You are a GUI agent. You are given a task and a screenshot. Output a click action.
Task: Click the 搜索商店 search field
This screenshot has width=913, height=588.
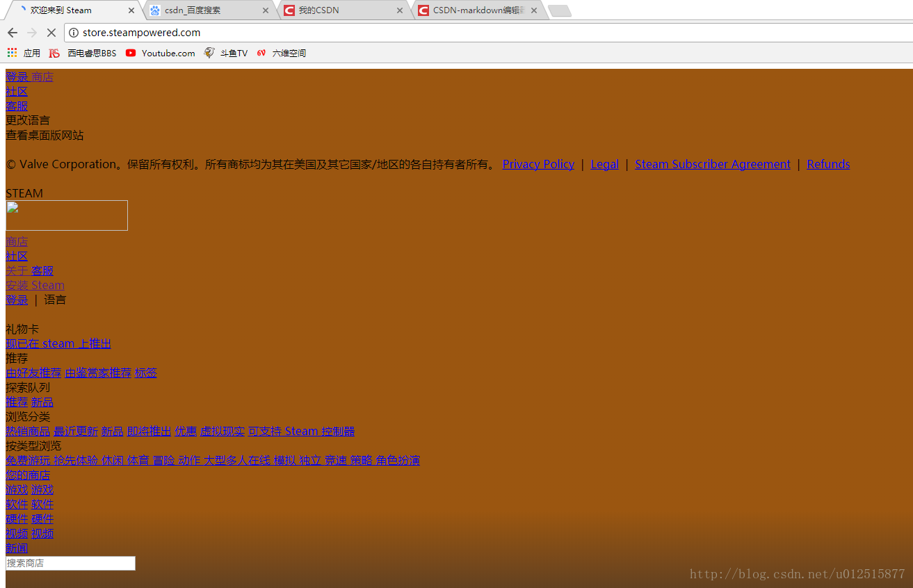click(70, 563)
